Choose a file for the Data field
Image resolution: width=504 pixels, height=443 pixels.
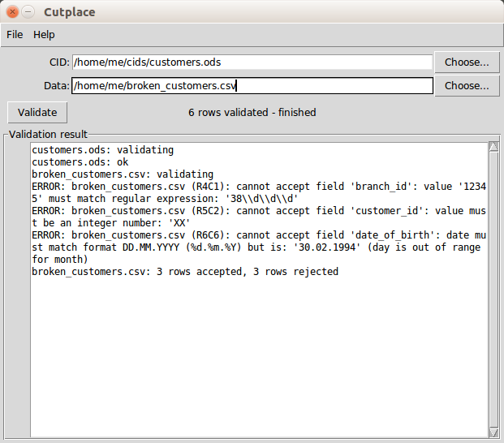pos(467,86)
